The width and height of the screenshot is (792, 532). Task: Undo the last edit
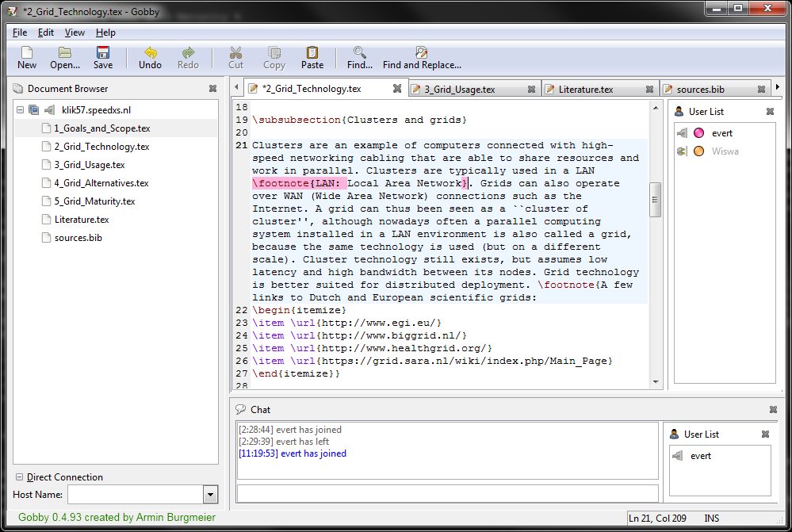point(150,52)
